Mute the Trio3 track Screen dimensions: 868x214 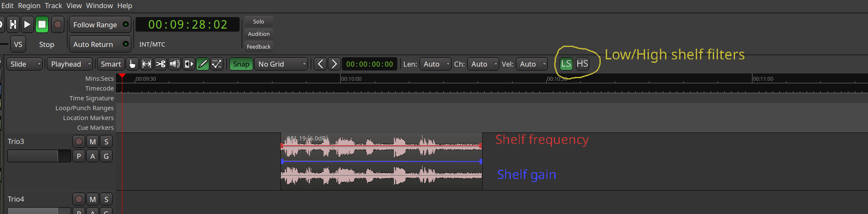(93, 142)
